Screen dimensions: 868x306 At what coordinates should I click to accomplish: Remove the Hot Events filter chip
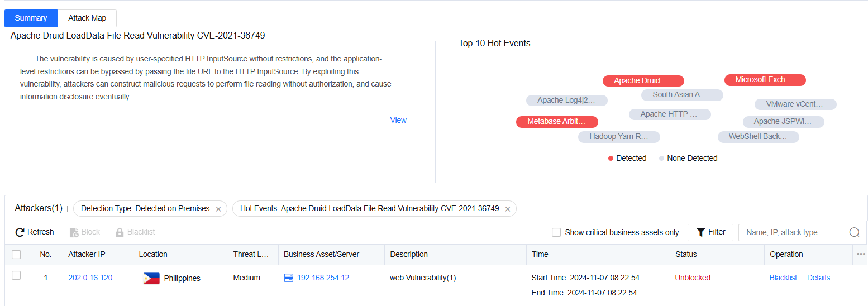[508, 209]
